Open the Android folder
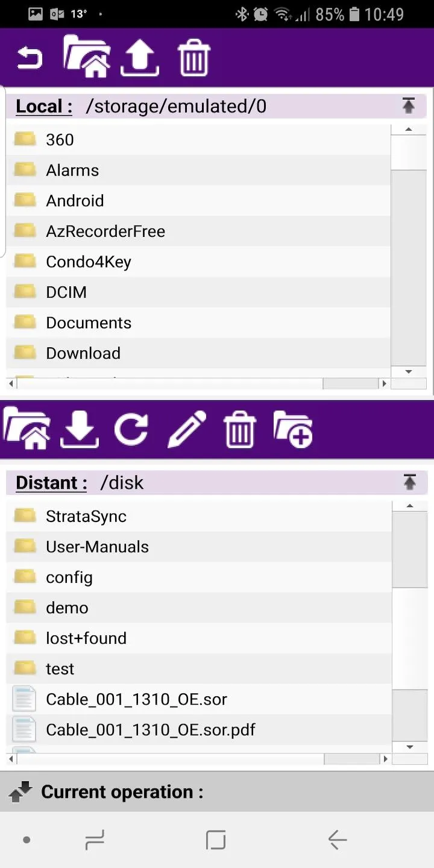434x868 pixels. (x=198, y=201)
